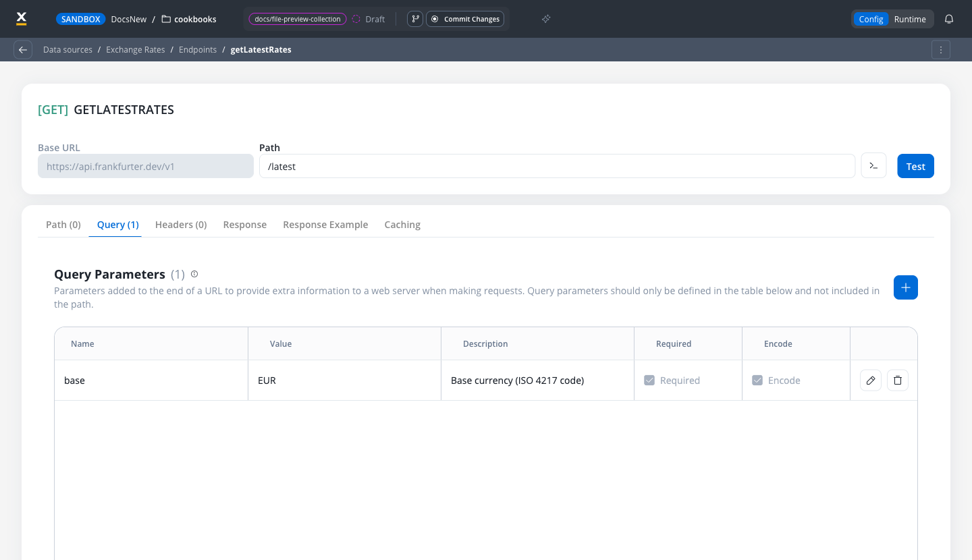Open DocsNew project breadcrumb
The width and height of the screenshot is (972, 560).
click(x=129, y=19)
